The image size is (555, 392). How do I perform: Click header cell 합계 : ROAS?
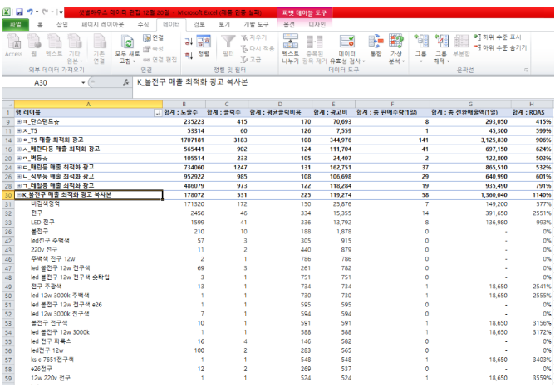531,112
